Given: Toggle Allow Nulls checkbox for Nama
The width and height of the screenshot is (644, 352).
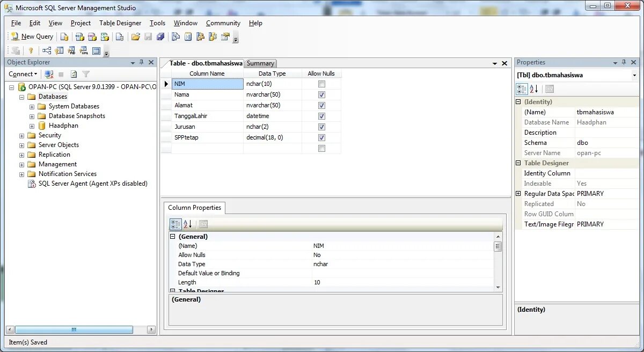Looking at the screenshot, I should (x=321, y=94).
